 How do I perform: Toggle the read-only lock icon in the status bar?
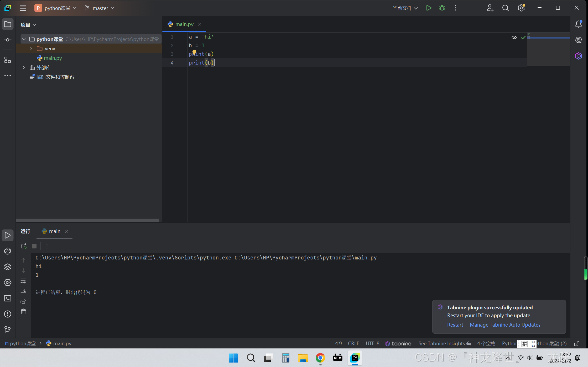(x=577, y=344)
